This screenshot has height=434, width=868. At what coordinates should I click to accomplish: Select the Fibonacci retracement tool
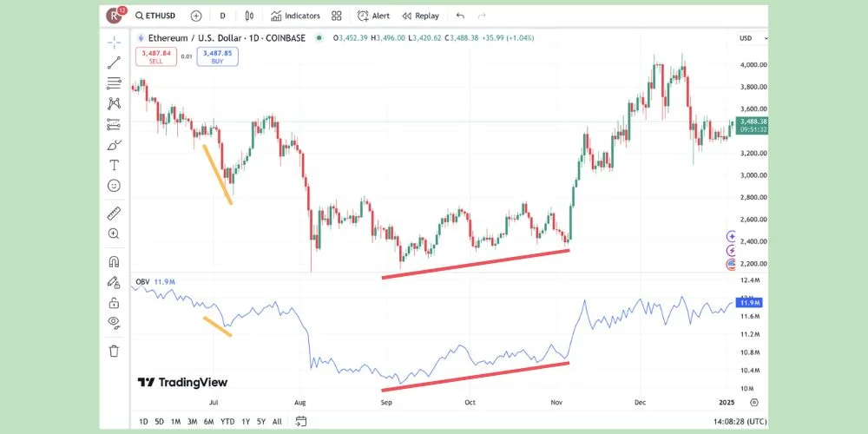pos(114,83)
